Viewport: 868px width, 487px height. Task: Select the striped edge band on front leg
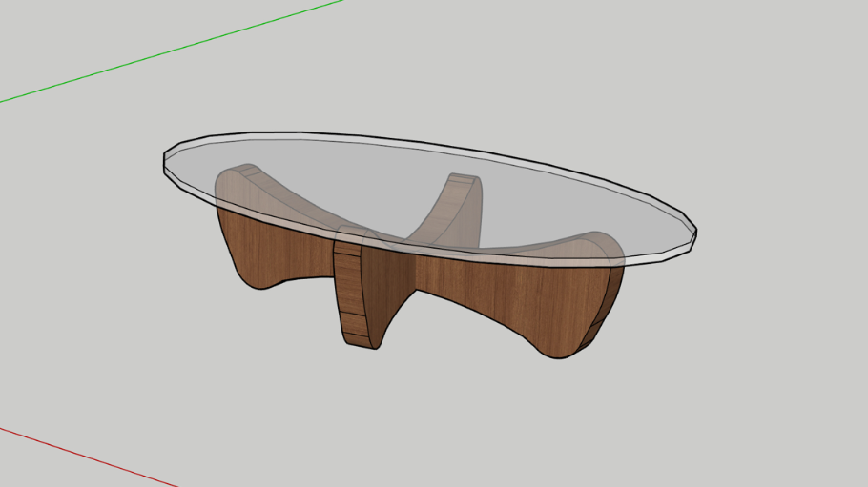pyautogui.click(x=349, y=286)
